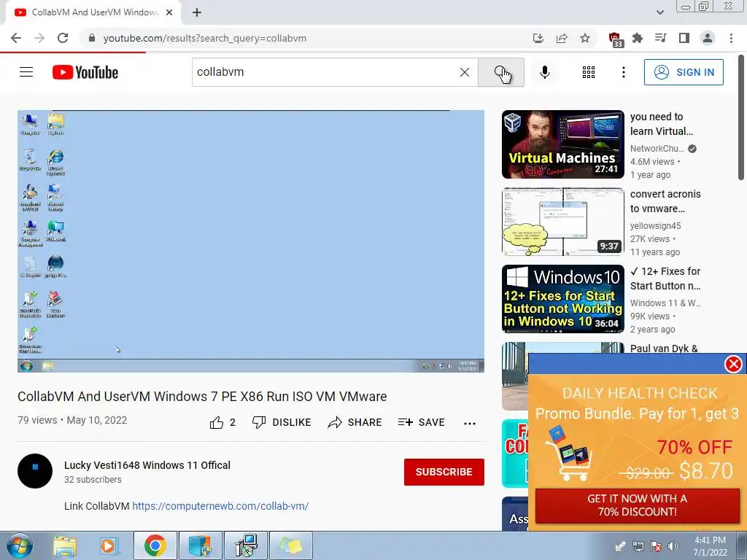This screenshot has height=560, width=747.
Task: Open channel name Lucky Vesti1648 Windows 11 Offical
Action: [147, 465]
